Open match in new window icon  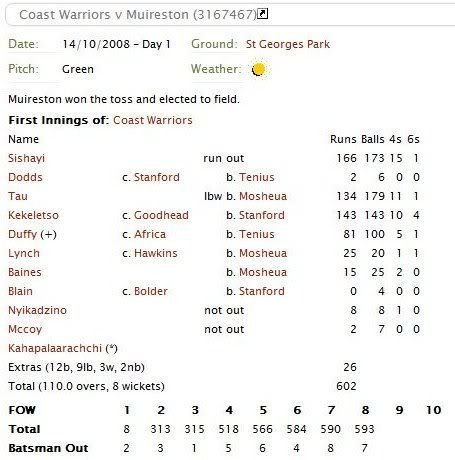tap(262, 14)
